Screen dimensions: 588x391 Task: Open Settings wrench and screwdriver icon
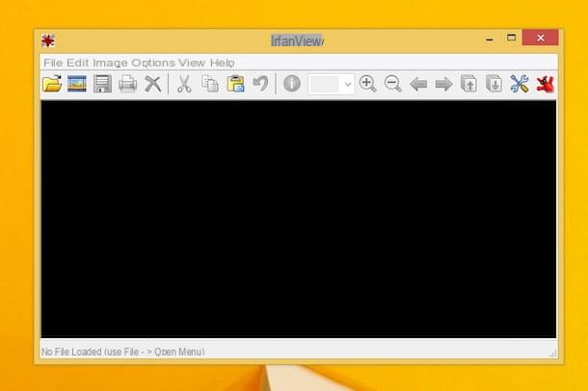520,83
